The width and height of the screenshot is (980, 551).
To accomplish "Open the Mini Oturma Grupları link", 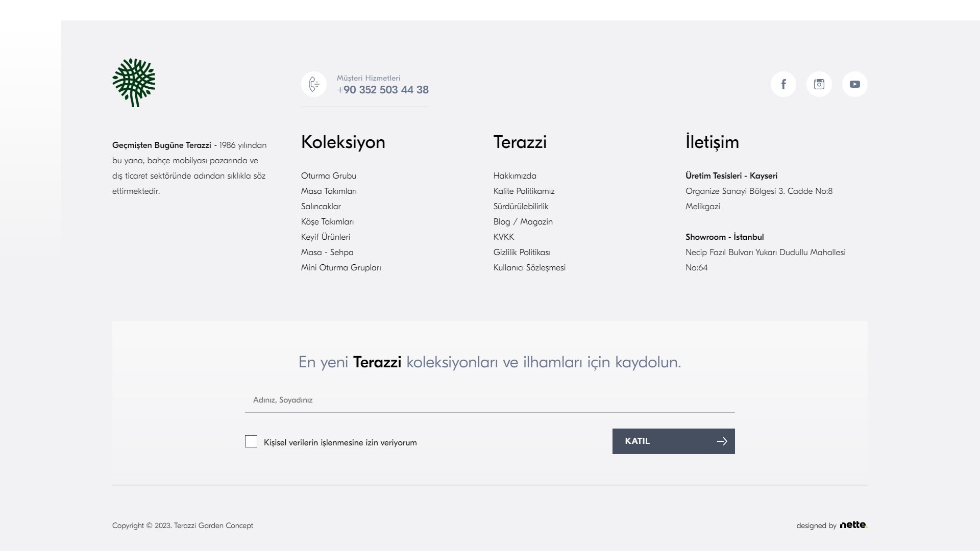I will pyautogui.click(x=341, y=267).
